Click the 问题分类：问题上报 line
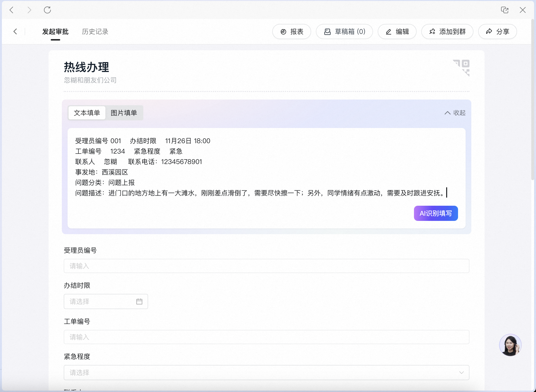The height and width of the screenshot is (392, 536). pyautogui.click(x=105, y=183)
